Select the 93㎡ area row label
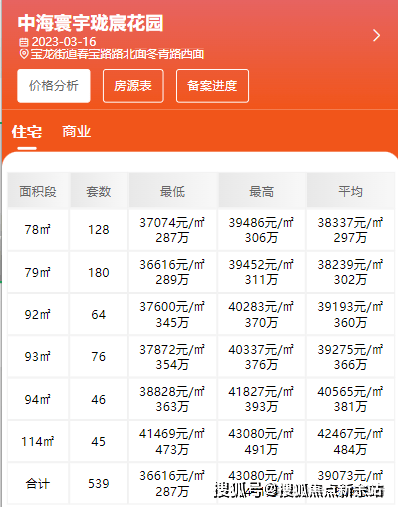398x507 pixels. tap(37, 356)
